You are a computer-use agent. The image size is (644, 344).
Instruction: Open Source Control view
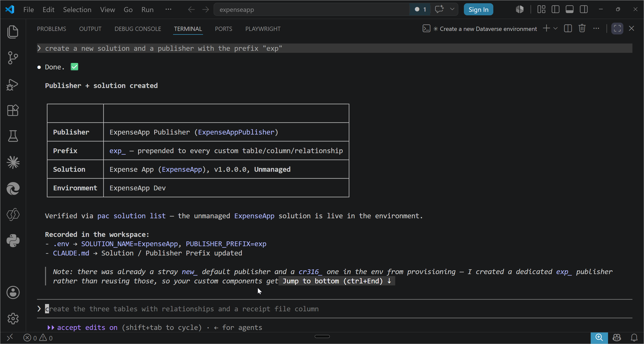pyautogui.click(x=13, y=58)
